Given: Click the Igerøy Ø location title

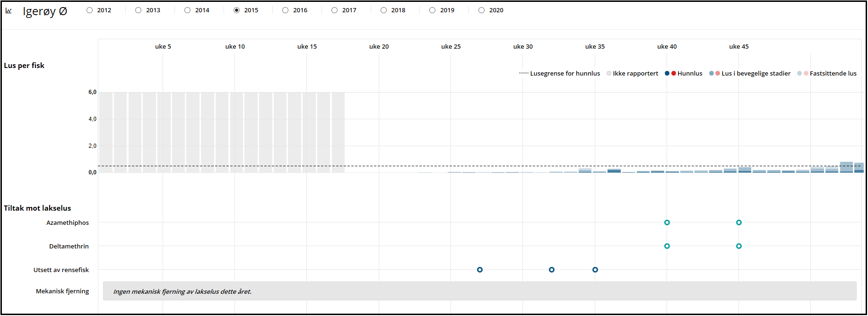Looking at the screenshot, I should pos(45,11).
